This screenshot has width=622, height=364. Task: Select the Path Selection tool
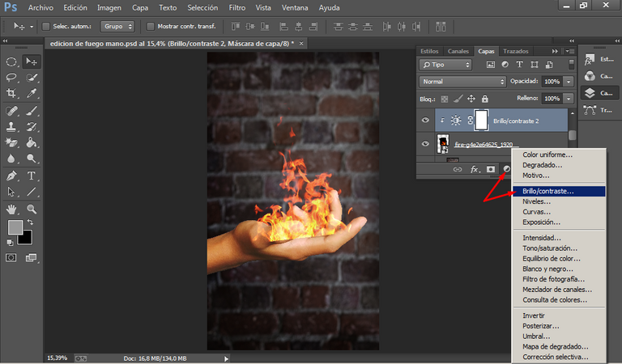[11, 192]
